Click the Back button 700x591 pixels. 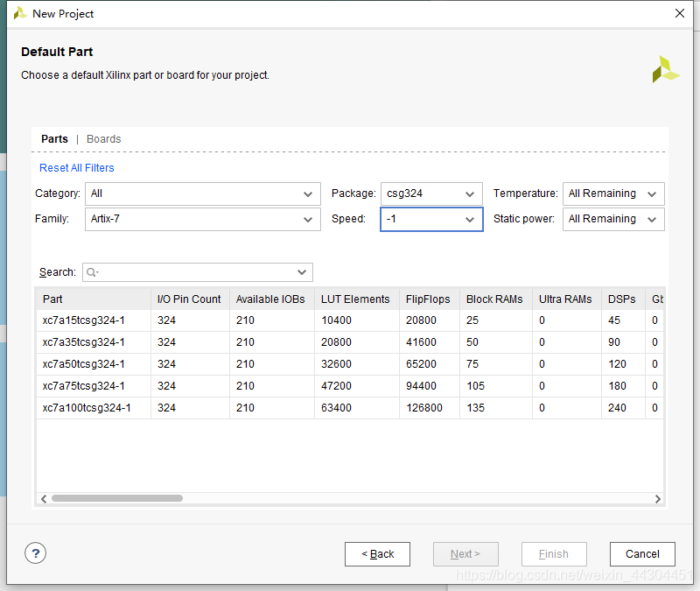[377, 554]
